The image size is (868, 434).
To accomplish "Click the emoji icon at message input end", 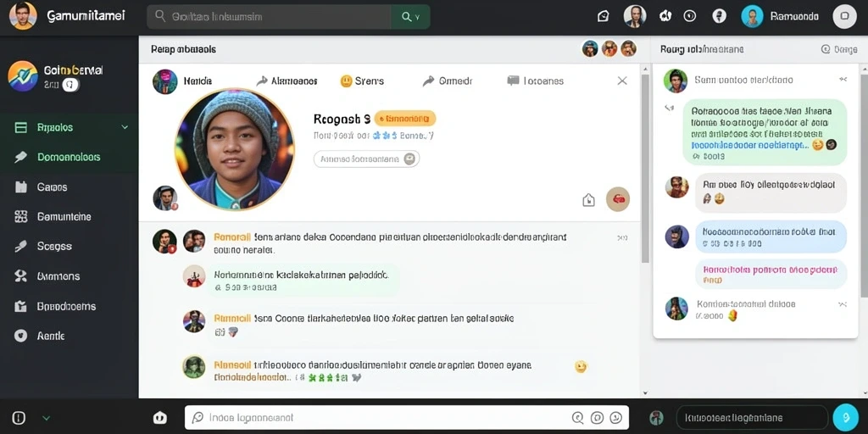I will coord(616,418).
